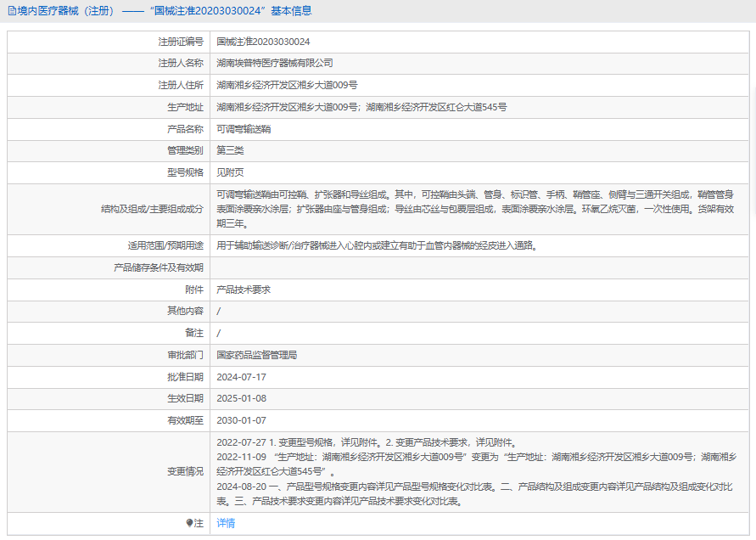Viewport: 756px width, 540px height.
Task: Select the 2024-08-20 change record line
Action: [474, 493]
